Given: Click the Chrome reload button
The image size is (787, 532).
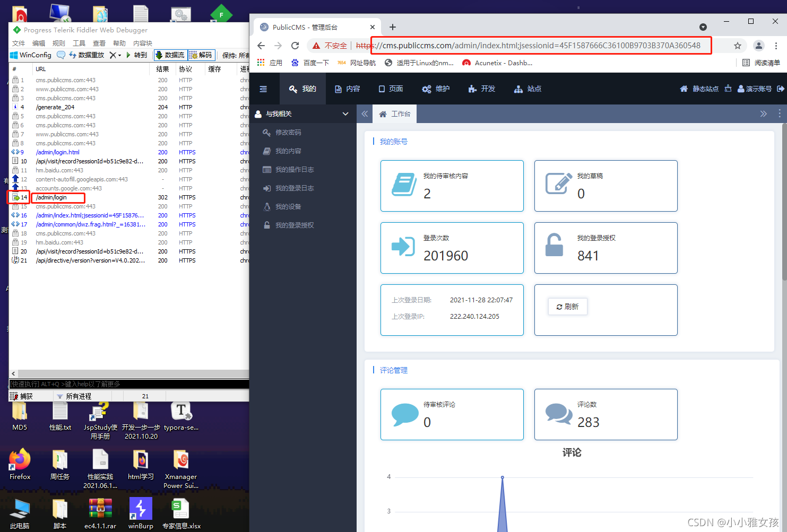Looking at the screenshot, I should tap(295, 46).
